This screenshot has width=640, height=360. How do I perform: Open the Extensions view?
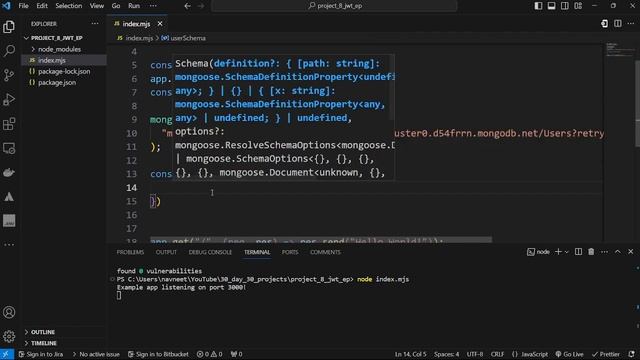click(x=9, y=124)
